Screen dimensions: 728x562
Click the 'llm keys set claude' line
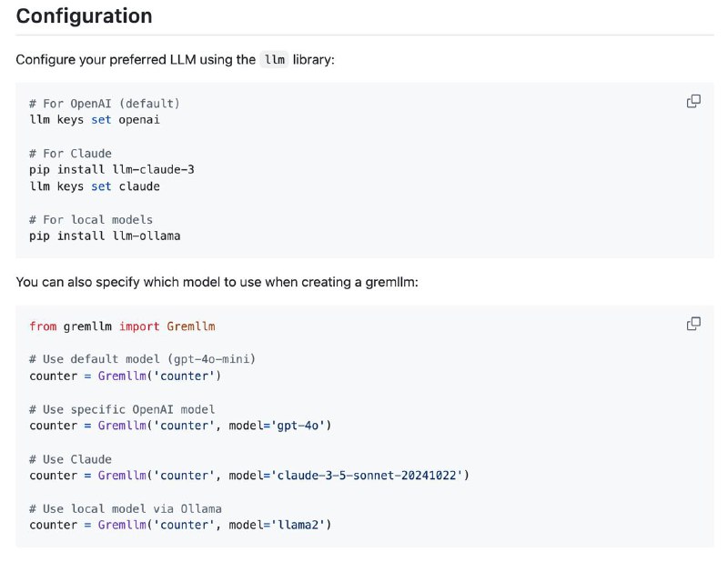pos(95,186)
